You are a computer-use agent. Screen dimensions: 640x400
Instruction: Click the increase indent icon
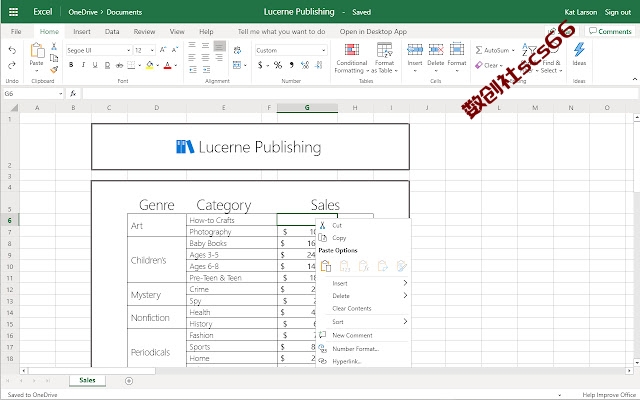click(206, 69)
